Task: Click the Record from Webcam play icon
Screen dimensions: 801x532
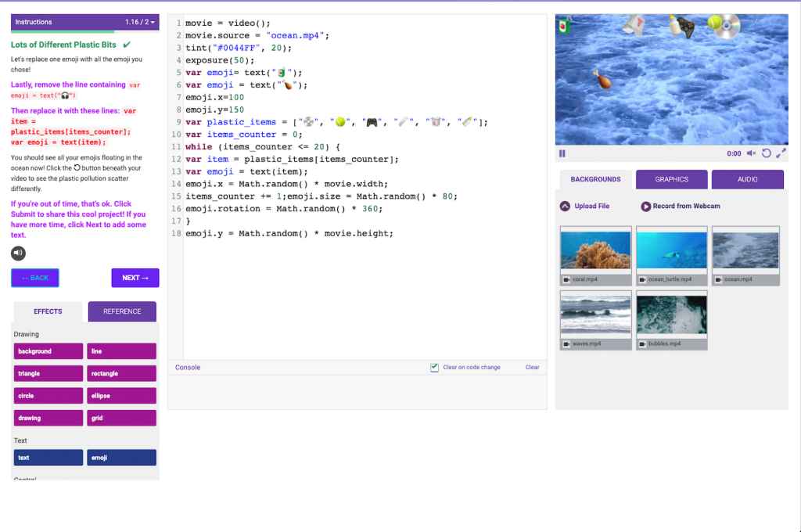Action: [x=645, y=206]
